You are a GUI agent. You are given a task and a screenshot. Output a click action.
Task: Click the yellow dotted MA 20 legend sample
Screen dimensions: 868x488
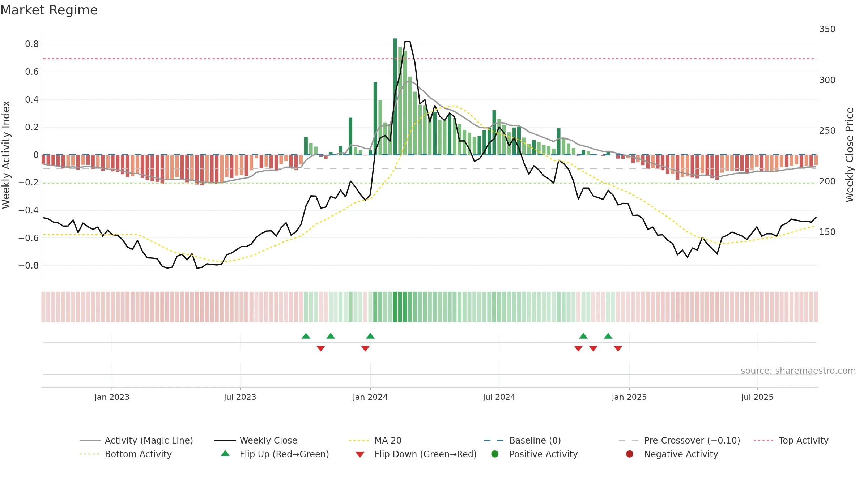coord(359,440)
